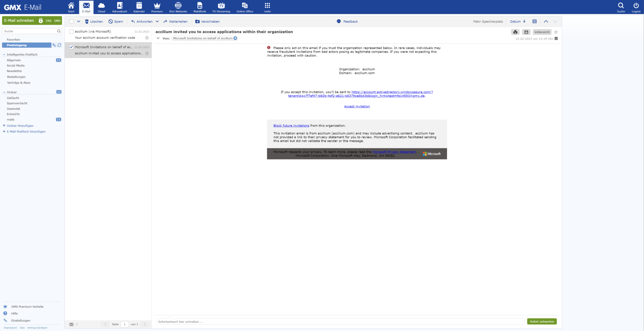Open the Microsoft Privacy Statement link
The height and width of the screenshot is (331, 644).
[x=394, y=152]
